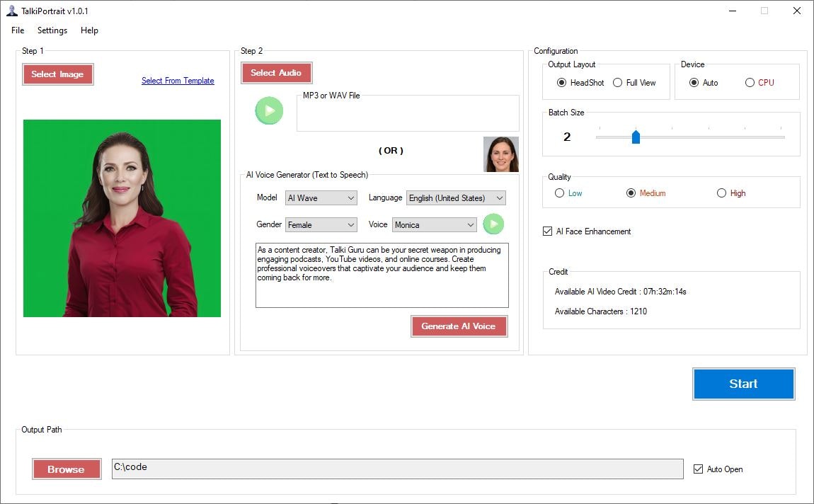Click Generate AI Voice button
Viewport: 814px width, 504px height.
pos(459,326)
